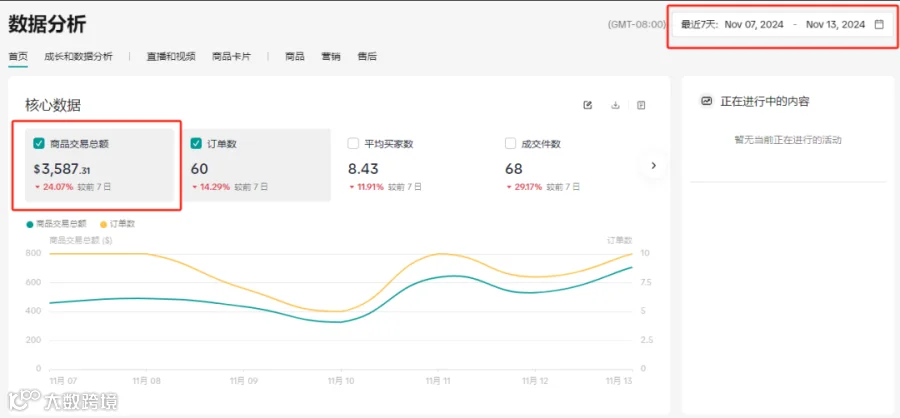Select the Nov 13, 2024 end date field

[835, 25]
